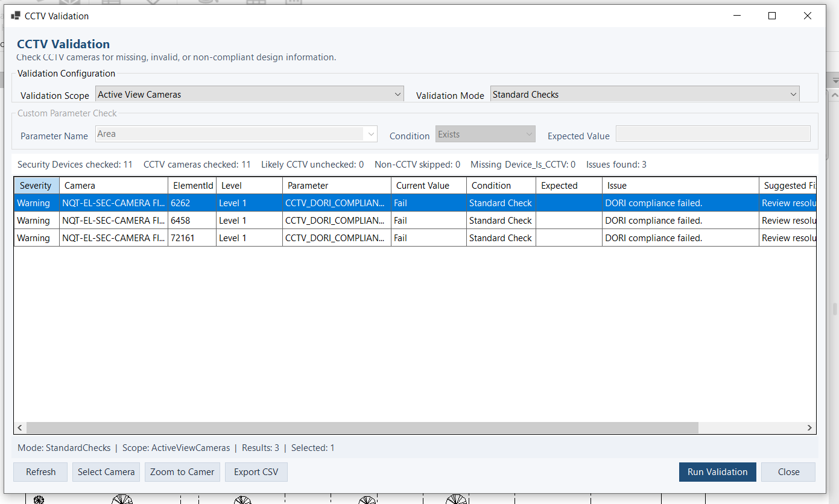Click the Select Camera button
This screenshot has height=504, width=839.
[106, 472]
